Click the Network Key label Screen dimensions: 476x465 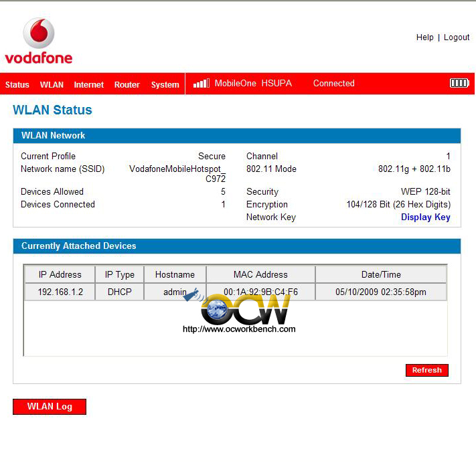[x=271, y=217]
